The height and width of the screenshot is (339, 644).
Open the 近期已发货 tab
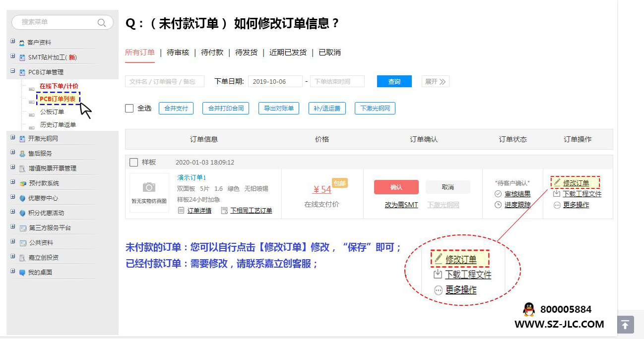(288, 53)
